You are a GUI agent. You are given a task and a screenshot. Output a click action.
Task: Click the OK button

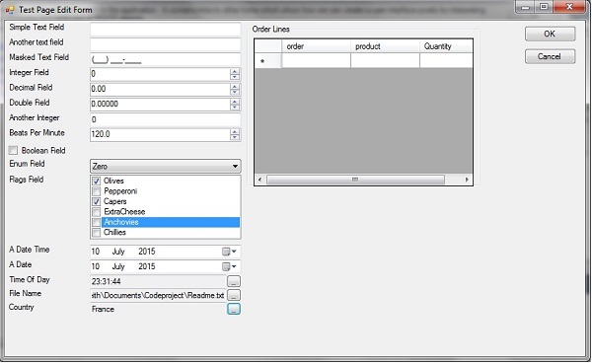[550, 34]
